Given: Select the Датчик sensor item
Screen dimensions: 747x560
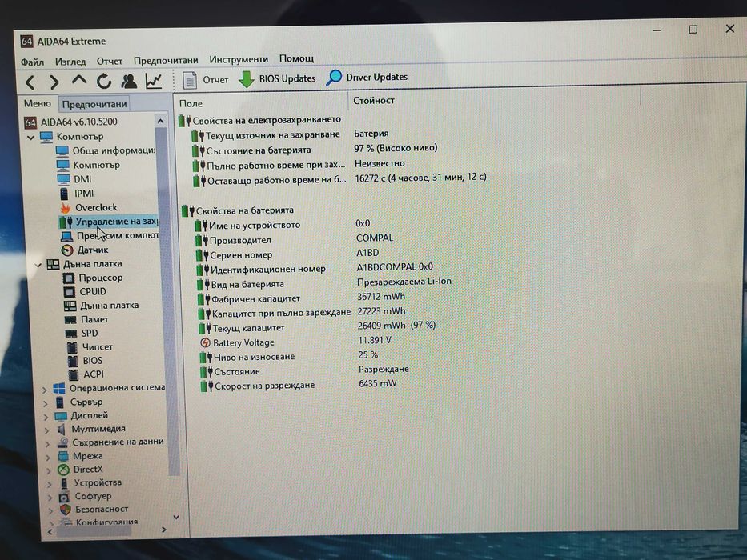Looking at the screenshot, I should click(85, 250).
